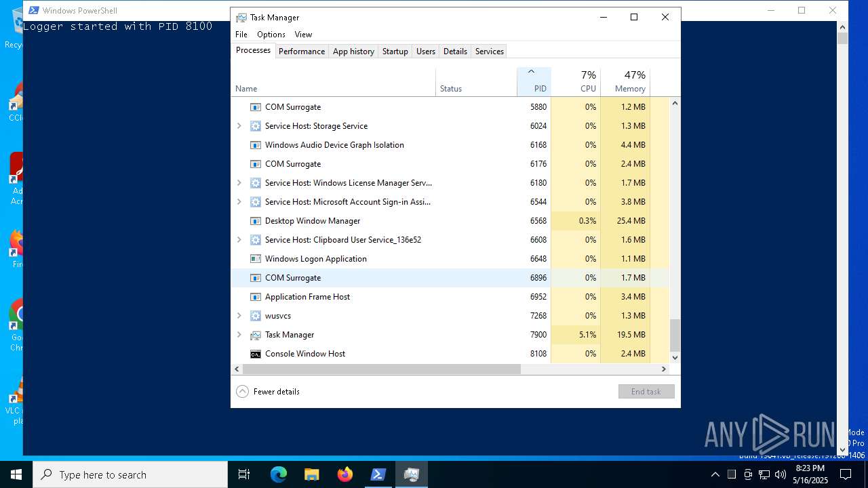Click the COM Surrogate icon for PID 5880
The width and height of the screenshot is (868, 488).
(x=256, y=107)
